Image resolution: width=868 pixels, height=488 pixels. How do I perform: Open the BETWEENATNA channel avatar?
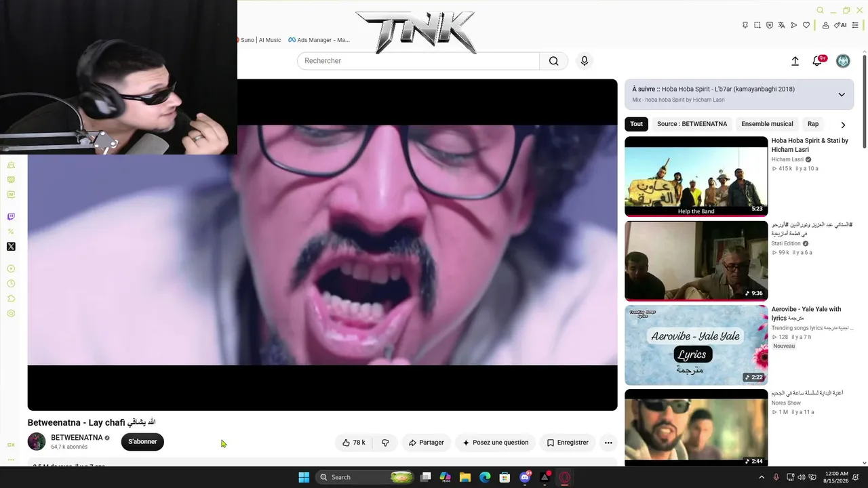(37, 442)
